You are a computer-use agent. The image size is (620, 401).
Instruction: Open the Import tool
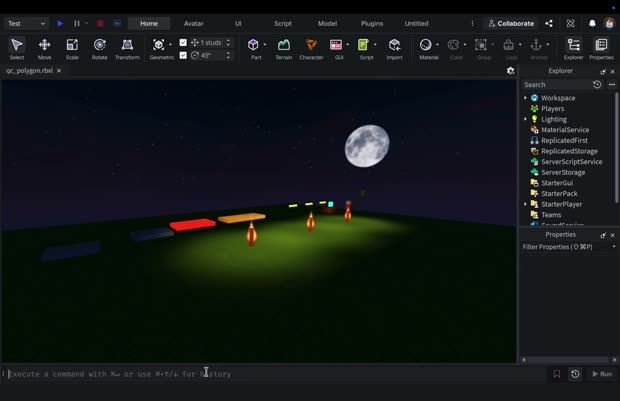point(394,49)
